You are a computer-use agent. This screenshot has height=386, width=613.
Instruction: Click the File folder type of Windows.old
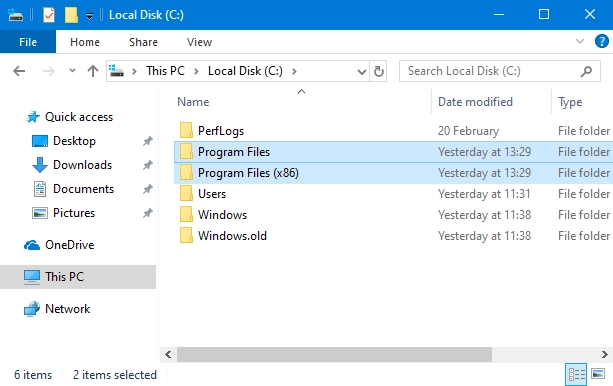point(584,236)
